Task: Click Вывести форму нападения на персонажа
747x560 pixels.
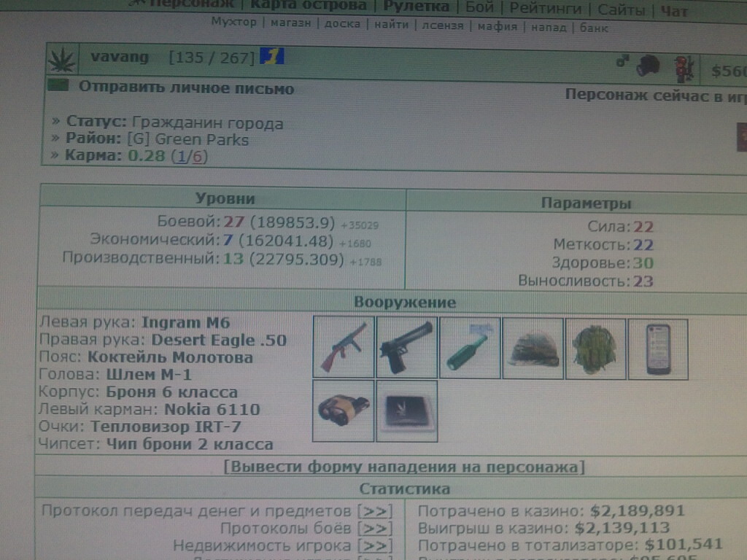Action: (404, 467)
